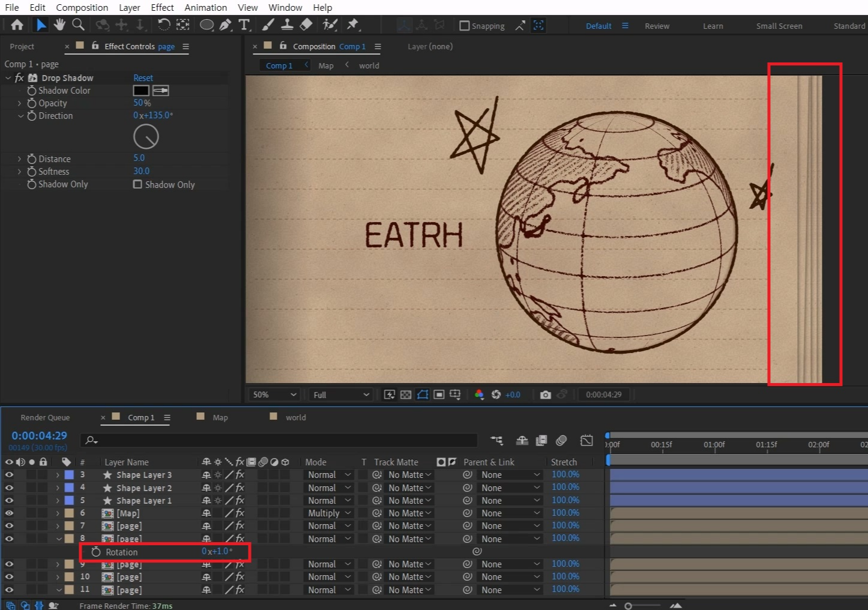Image resolution: width=868 pixels, height=610 pixels.
Task: Select the Puppet Pin tool
Action: [353, 25]
